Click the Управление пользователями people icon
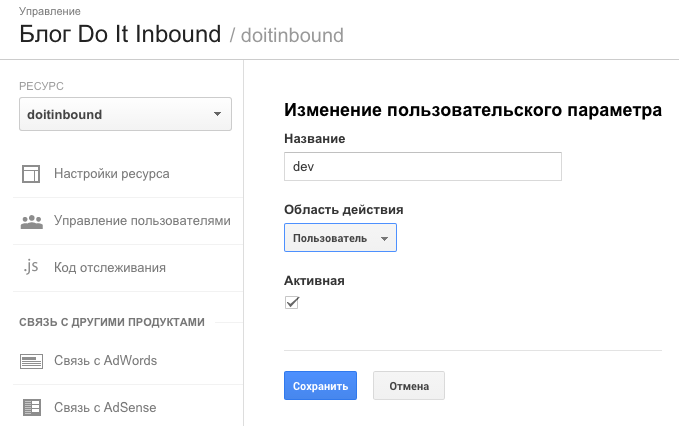The width and height of the screenshot is (679, 426). pos(32,221)
